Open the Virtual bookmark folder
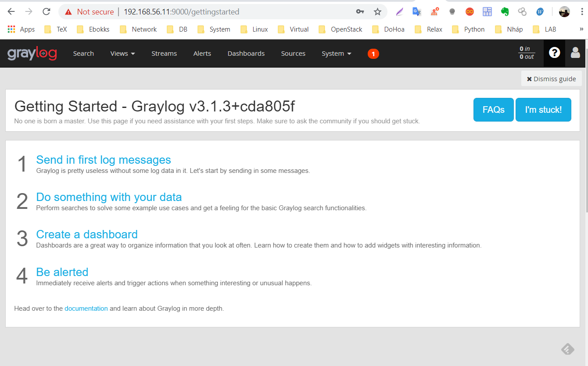 pos(293,29)
